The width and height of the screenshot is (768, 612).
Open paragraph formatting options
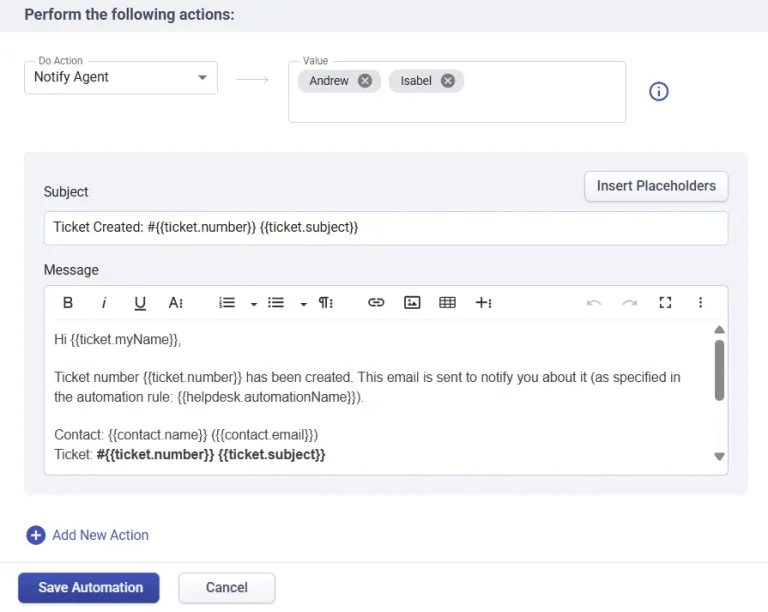[x=326, y=303]
